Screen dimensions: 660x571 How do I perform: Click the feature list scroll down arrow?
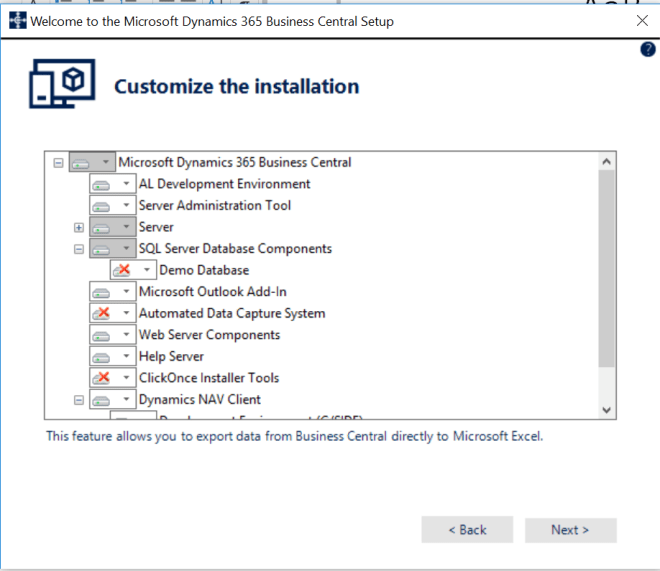click(x=607, y=410)
